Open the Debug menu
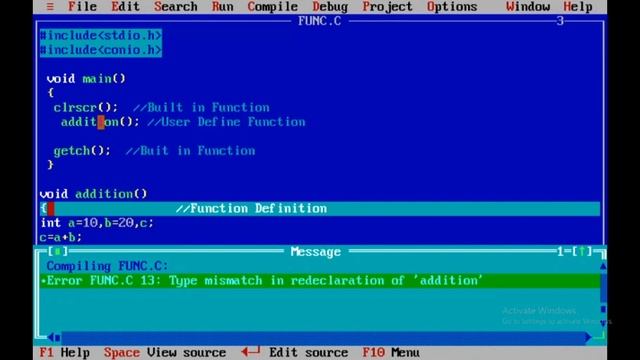Screen dimensions: 640x360 (x=330, y=7)
